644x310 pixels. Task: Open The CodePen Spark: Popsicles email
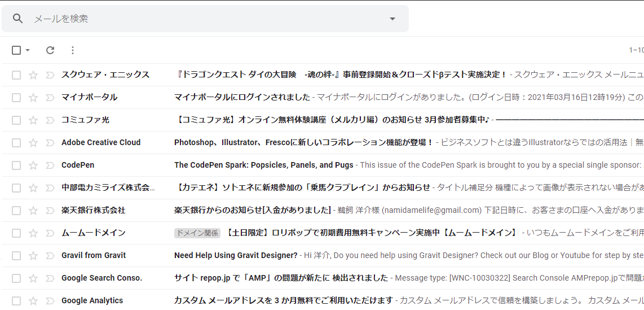coord(264,165)
